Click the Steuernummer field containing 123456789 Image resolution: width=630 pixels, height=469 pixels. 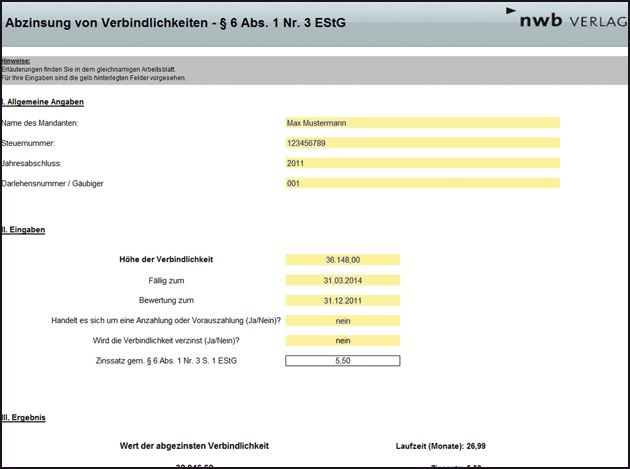pos(422,143)
